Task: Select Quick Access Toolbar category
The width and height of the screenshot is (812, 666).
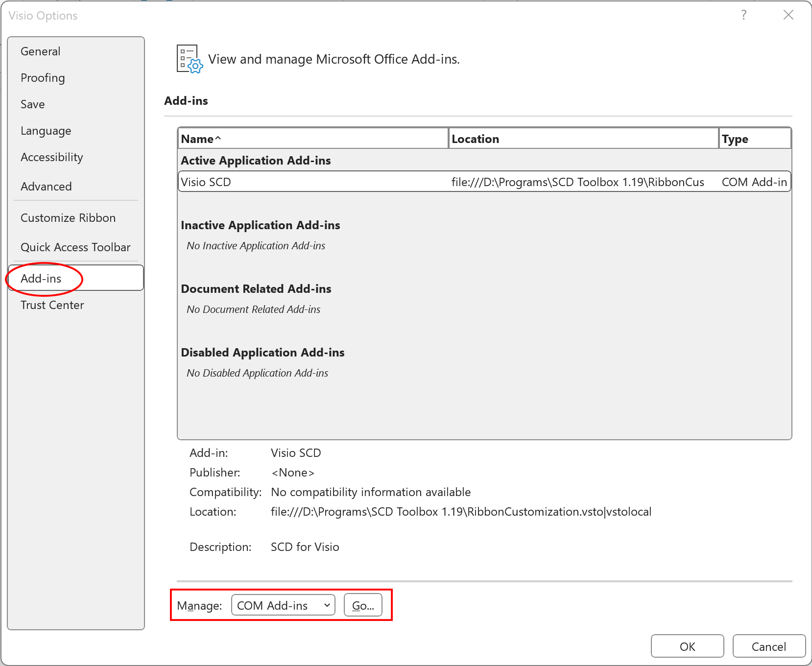Action: pos(75,247)
